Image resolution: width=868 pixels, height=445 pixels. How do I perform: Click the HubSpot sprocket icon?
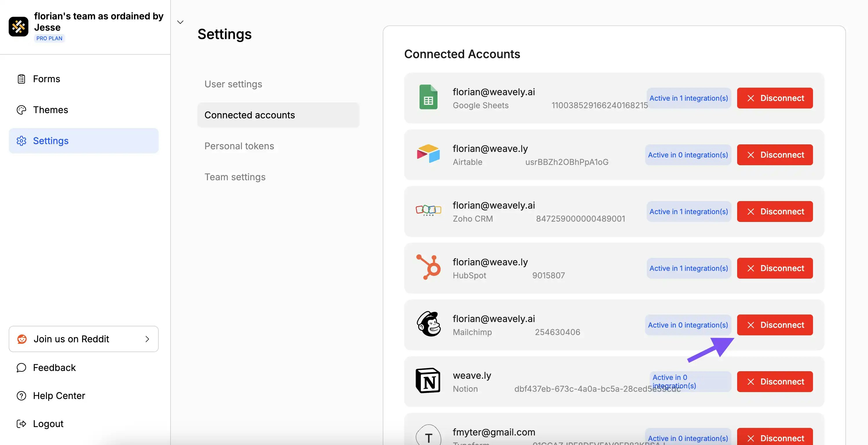(428, 268)
